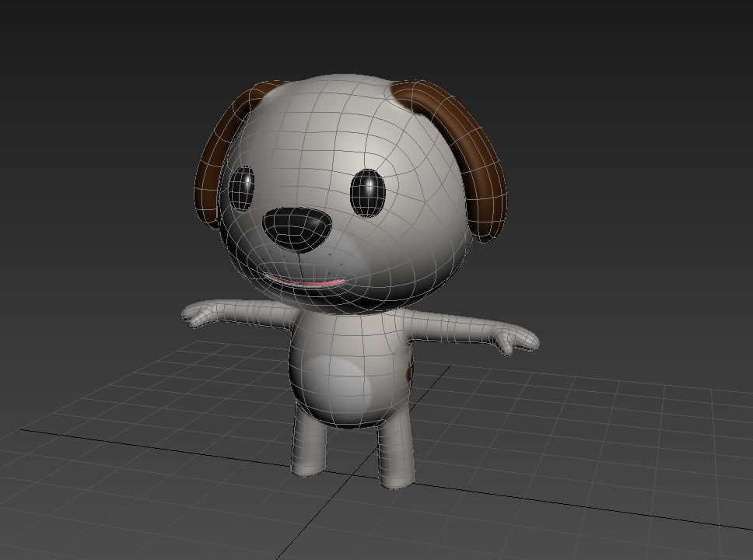Screen dimensions: 753x560
Task: Click the dog's hand on the viewer's left
Action: pos(199,313)
